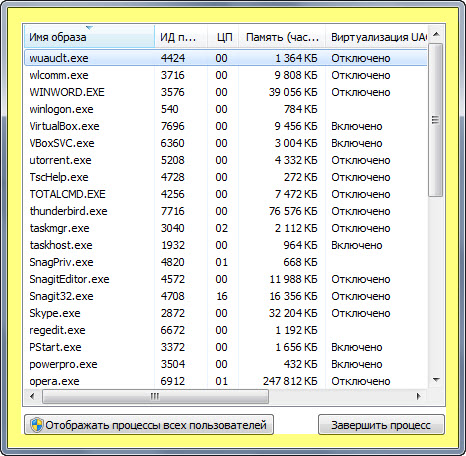
Task: Sort by Память (час... column header
Action: coord(282,37)
